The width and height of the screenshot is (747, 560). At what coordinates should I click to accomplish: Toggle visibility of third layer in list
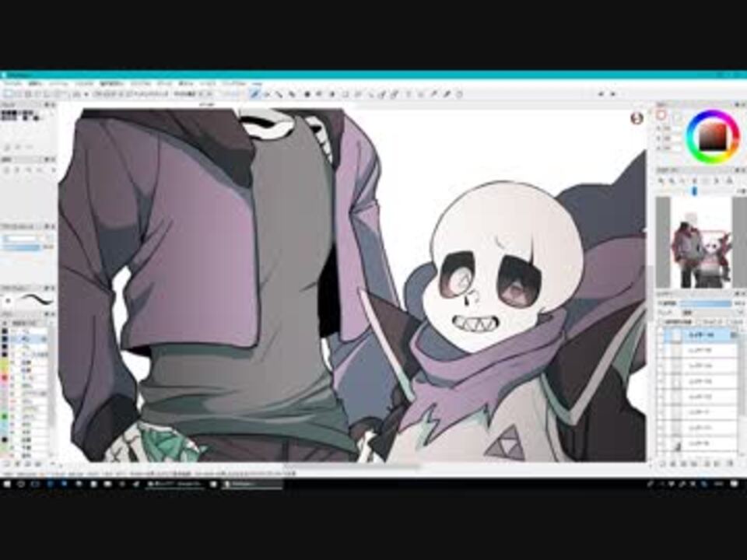click(x=662, y=366)
